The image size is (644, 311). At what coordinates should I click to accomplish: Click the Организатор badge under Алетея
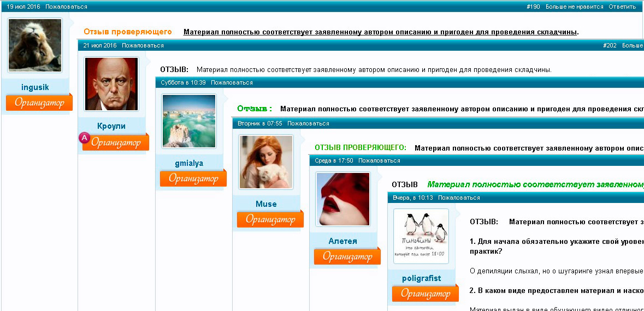point(347,256)
